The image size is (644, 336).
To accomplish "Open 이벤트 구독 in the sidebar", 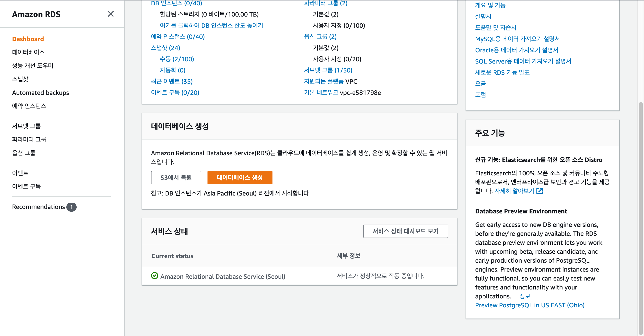I will tap(26, 186).
